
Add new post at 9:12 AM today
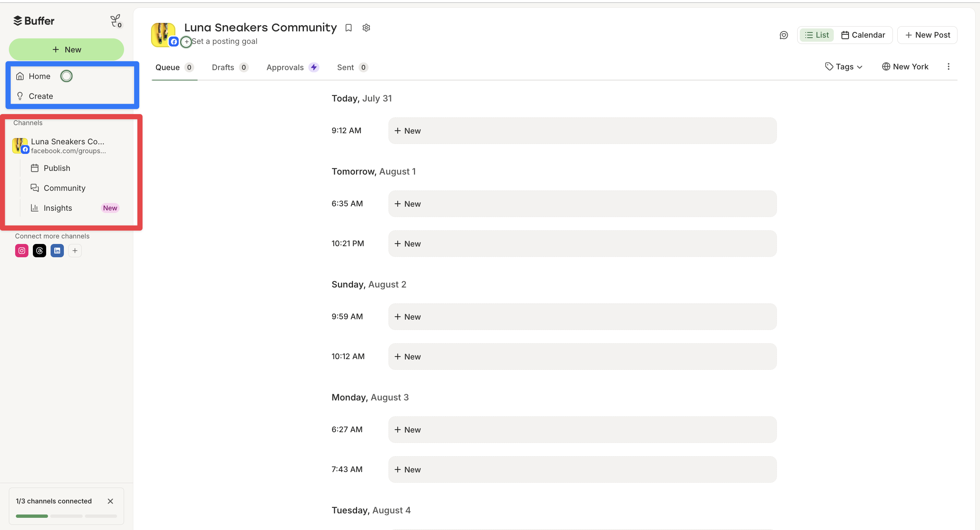click(x=582, y=130)
